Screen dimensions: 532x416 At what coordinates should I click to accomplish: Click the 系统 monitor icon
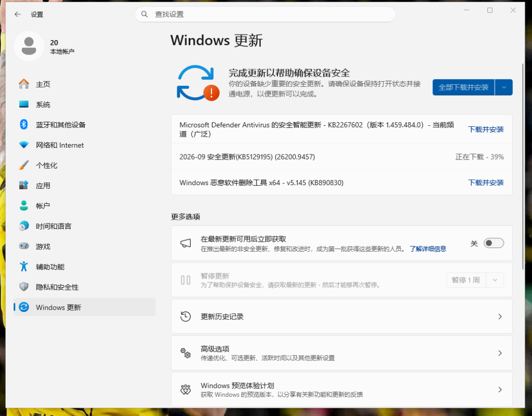point(24,104)
